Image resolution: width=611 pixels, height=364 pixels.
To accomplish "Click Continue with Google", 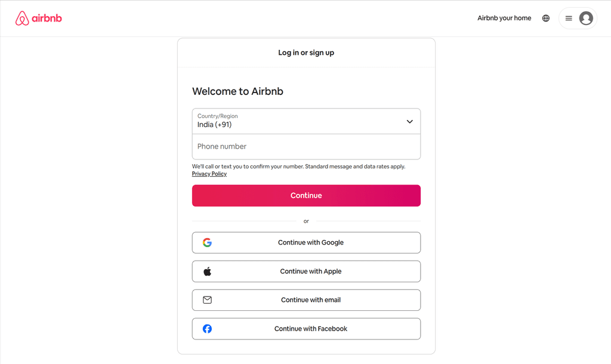I will [x=306, y=243].
